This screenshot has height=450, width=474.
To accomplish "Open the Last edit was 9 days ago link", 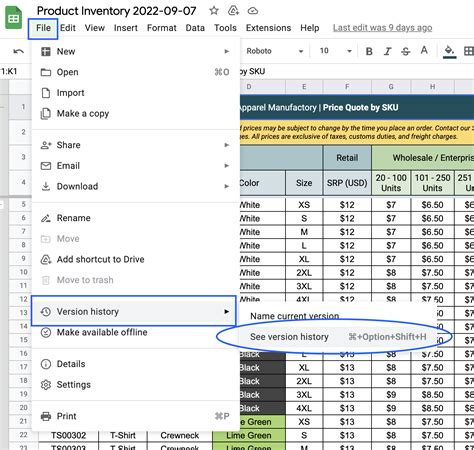I will tap(382, 28).
